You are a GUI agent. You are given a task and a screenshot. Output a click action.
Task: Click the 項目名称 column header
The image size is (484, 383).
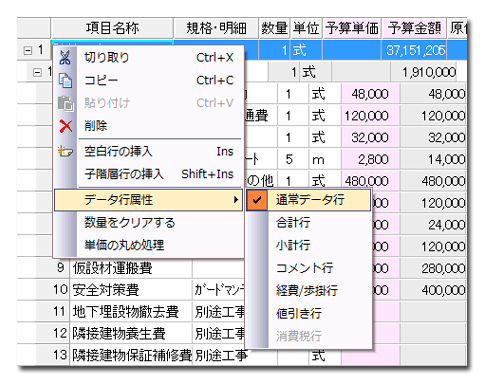click(112, 28)
